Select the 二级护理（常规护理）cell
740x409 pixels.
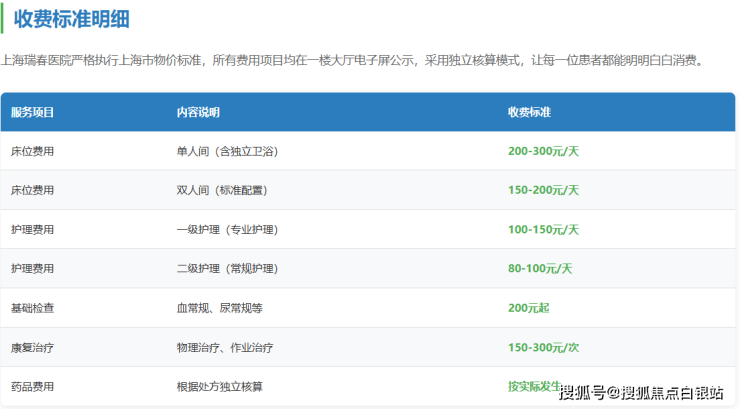tap(226, 269)
